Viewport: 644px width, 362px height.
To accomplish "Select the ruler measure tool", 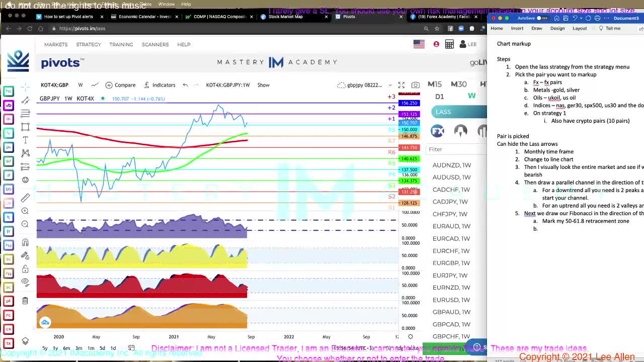I will coord(25,198).
